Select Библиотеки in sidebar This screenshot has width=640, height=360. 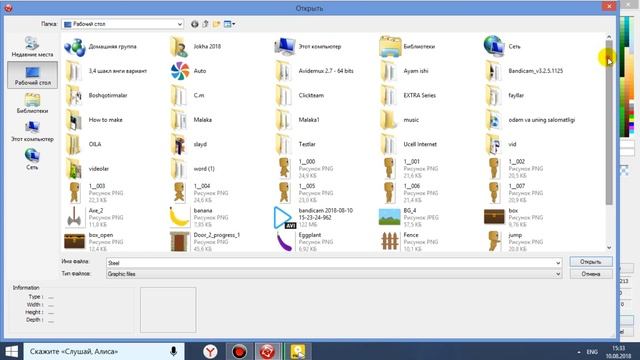click(32, 103)
